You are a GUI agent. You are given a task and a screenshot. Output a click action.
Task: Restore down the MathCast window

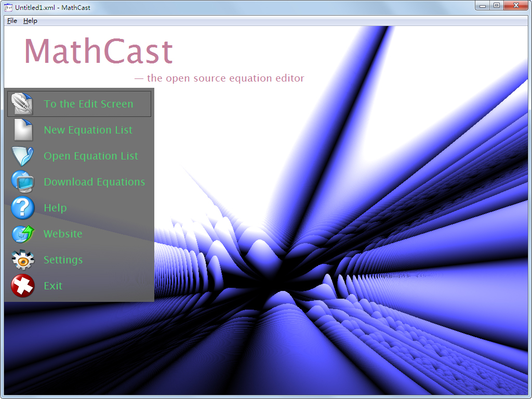click(497, 6)
